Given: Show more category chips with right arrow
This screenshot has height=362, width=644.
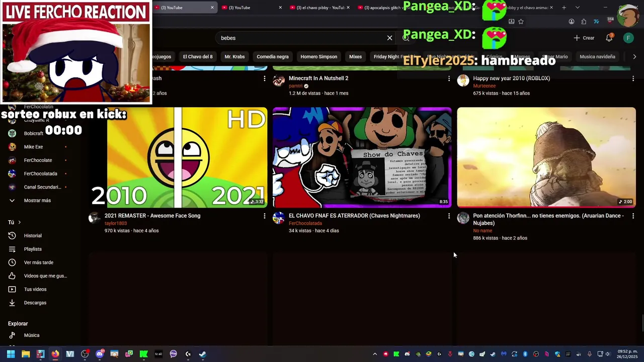Looking at the screenshot, I should click(634, 57).
